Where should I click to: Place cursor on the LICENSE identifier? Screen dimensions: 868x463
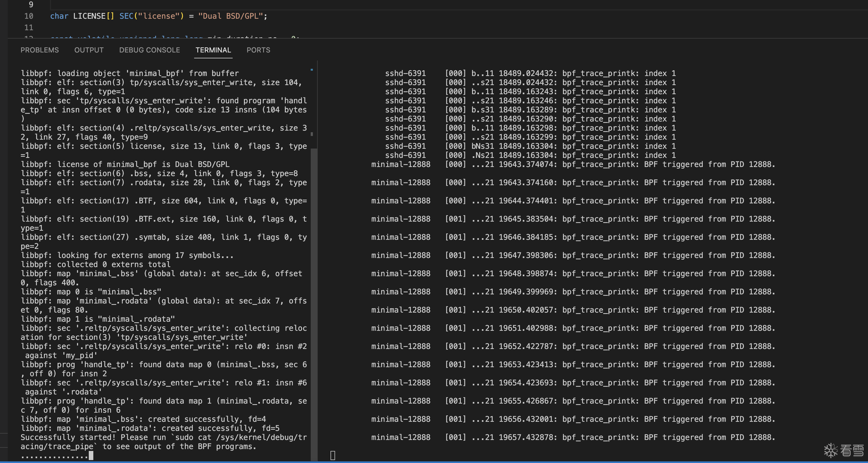tap(89, 16)
